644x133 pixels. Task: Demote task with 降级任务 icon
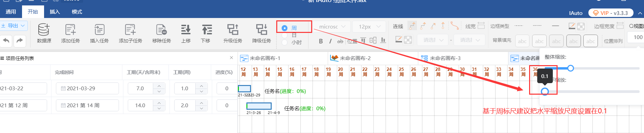[262, 30]
